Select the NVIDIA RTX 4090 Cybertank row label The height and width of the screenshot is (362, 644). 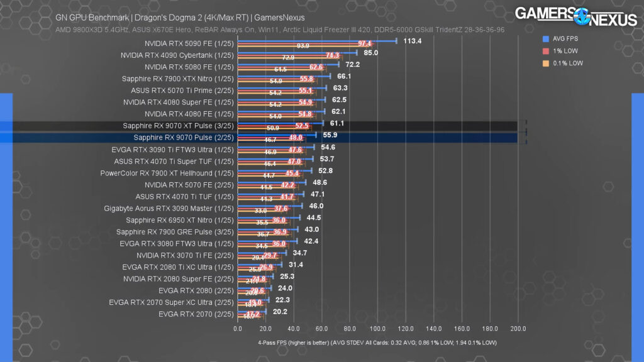(177, 55)
